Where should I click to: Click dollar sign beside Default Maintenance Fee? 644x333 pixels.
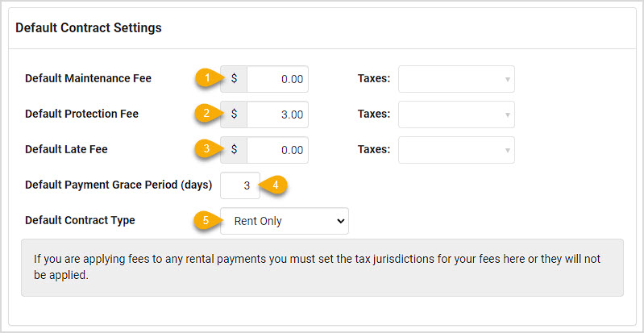pos(234,78)
